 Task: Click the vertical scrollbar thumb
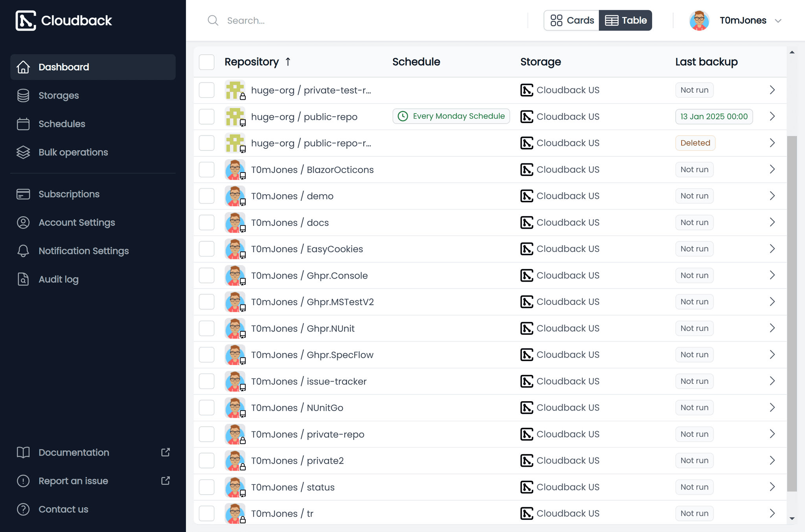tap(792, 314)
